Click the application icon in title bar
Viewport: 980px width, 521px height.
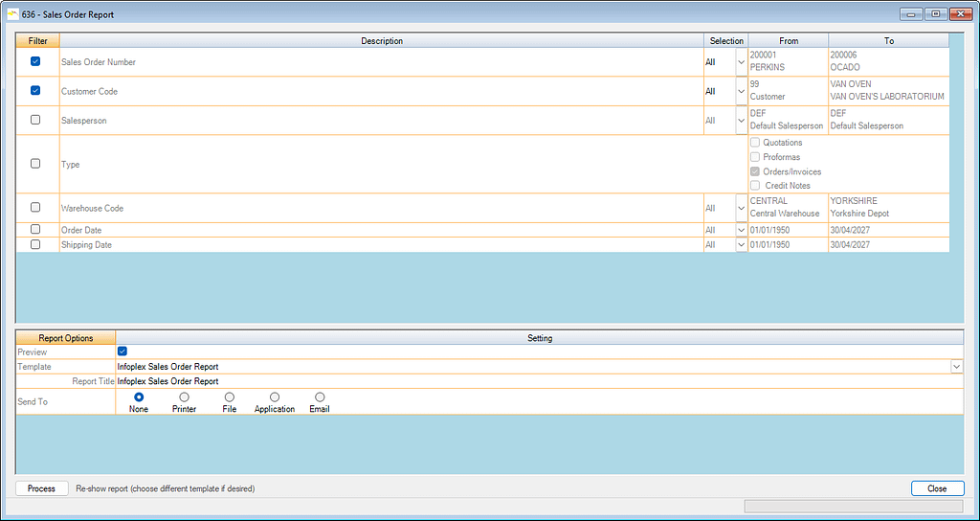(x=12, y=13)
